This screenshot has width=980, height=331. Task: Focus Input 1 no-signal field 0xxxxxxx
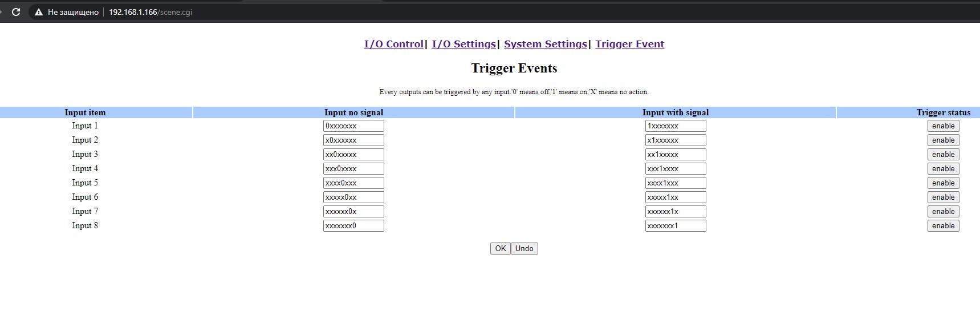(x=353, y=126)
